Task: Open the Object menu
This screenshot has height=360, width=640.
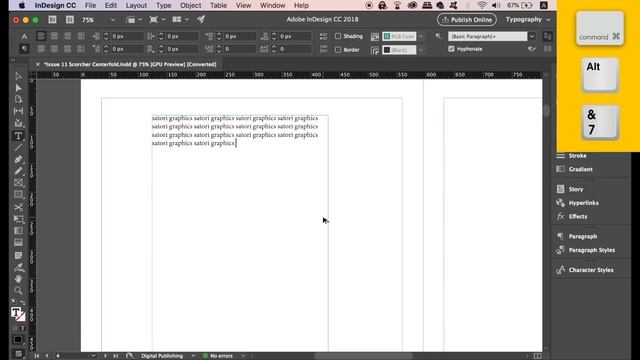Action: (x=191, y=5)
